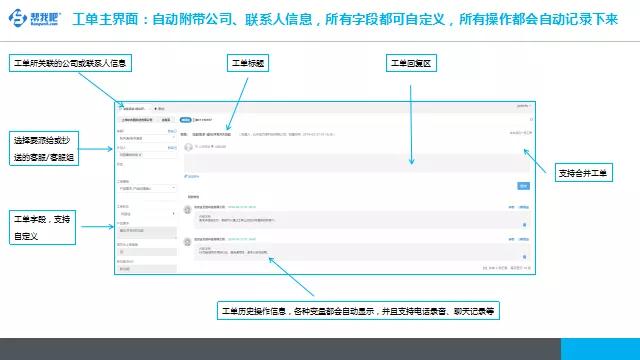Click the gray multi-line text field in left panel

point(147,232)
